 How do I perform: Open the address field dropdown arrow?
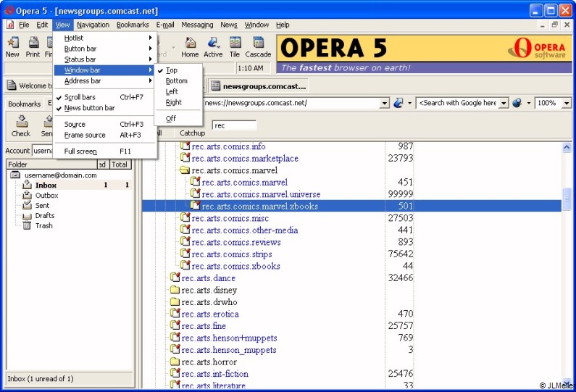click(384, 103)
